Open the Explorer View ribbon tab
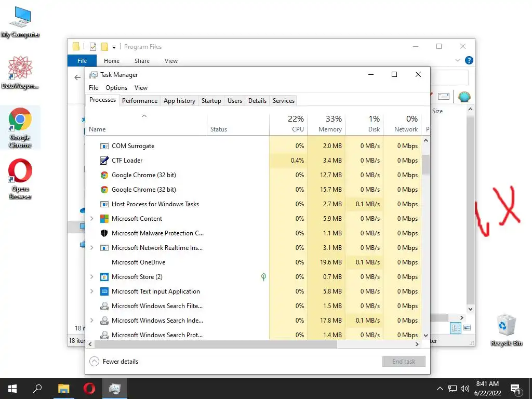This screenshot has height=399, width=532. tap(171, 61)
